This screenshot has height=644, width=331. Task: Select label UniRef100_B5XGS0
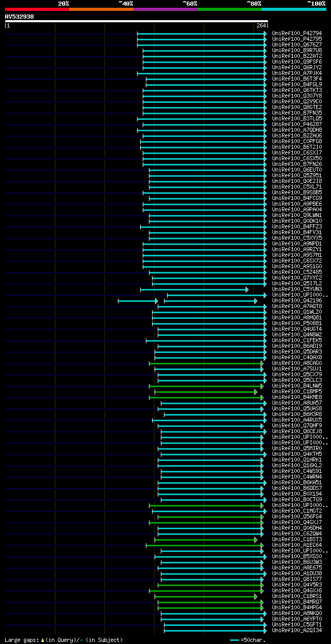tap(297, 557)
